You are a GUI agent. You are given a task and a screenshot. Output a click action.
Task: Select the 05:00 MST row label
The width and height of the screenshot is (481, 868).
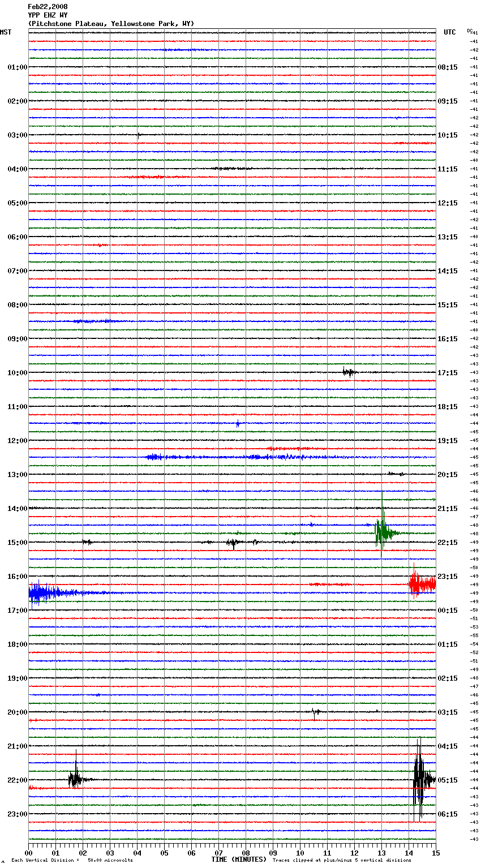coord(17,203)
